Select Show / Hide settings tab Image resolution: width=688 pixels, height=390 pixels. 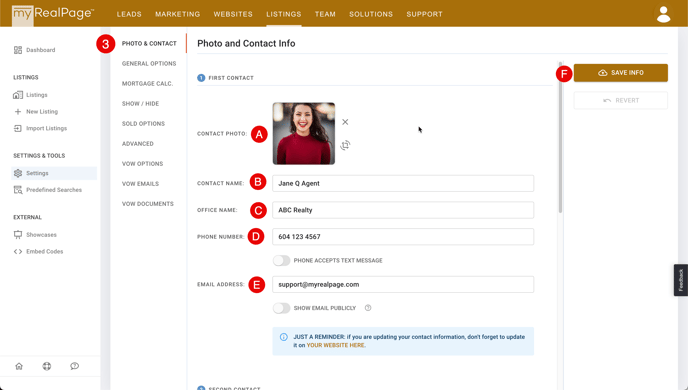140,104
